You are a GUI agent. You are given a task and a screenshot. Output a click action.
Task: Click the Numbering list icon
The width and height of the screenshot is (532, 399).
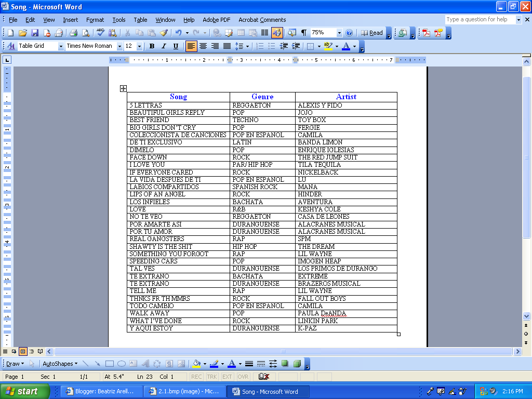pos(260,46)
